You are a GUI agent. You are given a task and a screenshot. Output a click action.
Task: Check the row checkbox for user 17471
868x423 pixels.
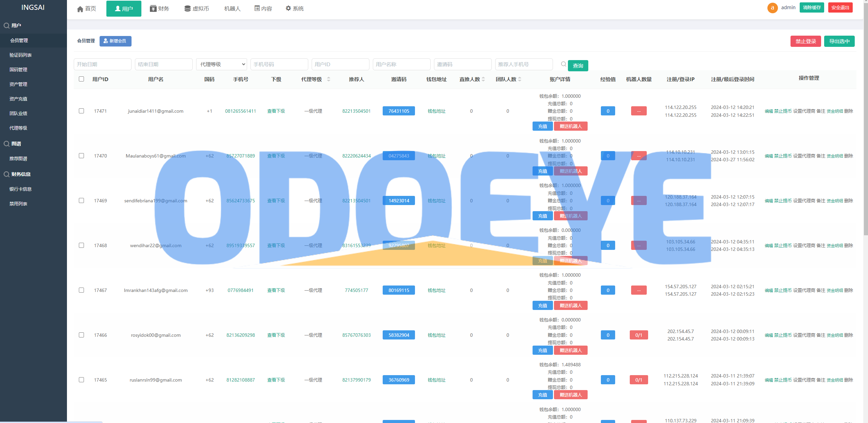(81, 111)
